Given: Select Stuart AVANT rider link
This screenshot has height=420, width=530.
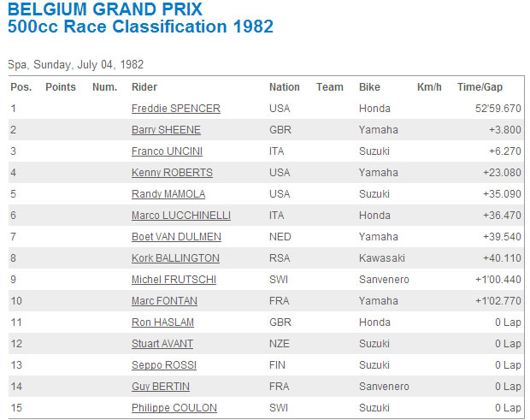Looking at the screenshot, I should [162, 344].
